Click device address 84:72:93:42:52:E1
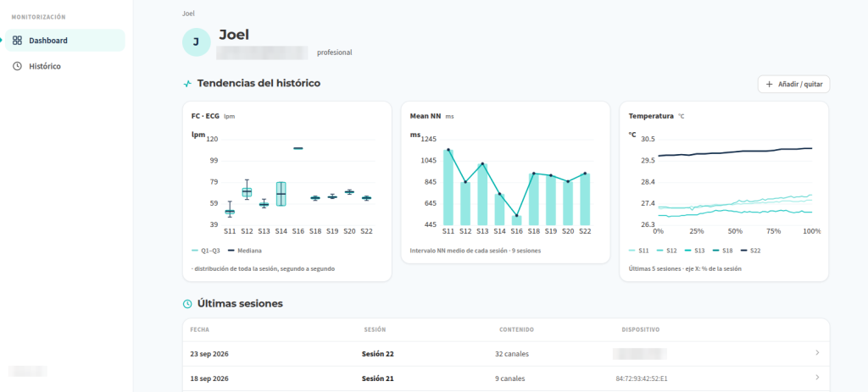Viewport: 868px width, 392px height. (x=643, y=378)
